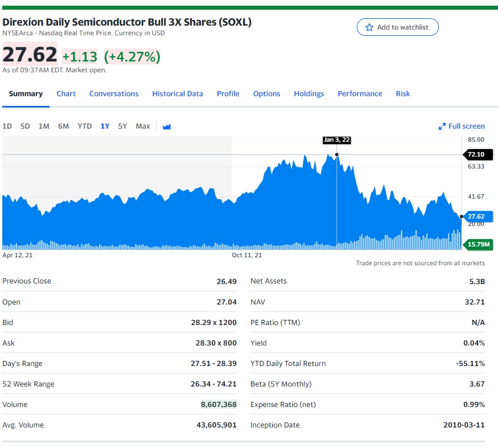
Task: Select the 5D chart range
Action: [25, 126]
